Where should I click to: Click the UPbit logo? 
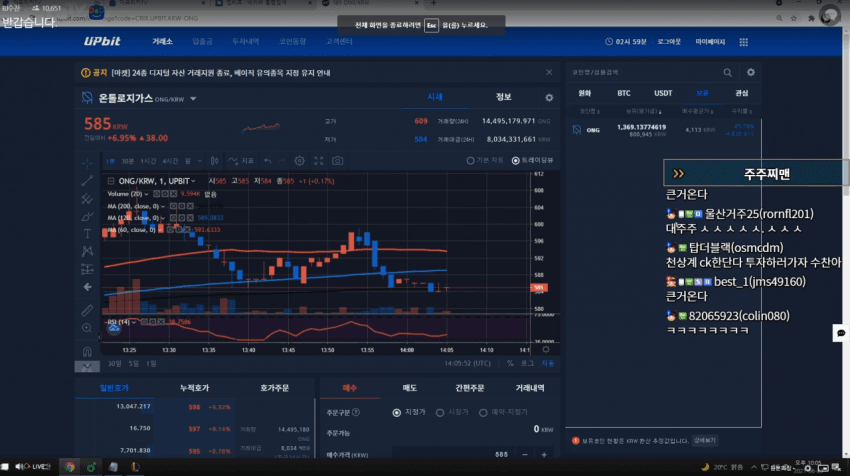click(102, 41)
